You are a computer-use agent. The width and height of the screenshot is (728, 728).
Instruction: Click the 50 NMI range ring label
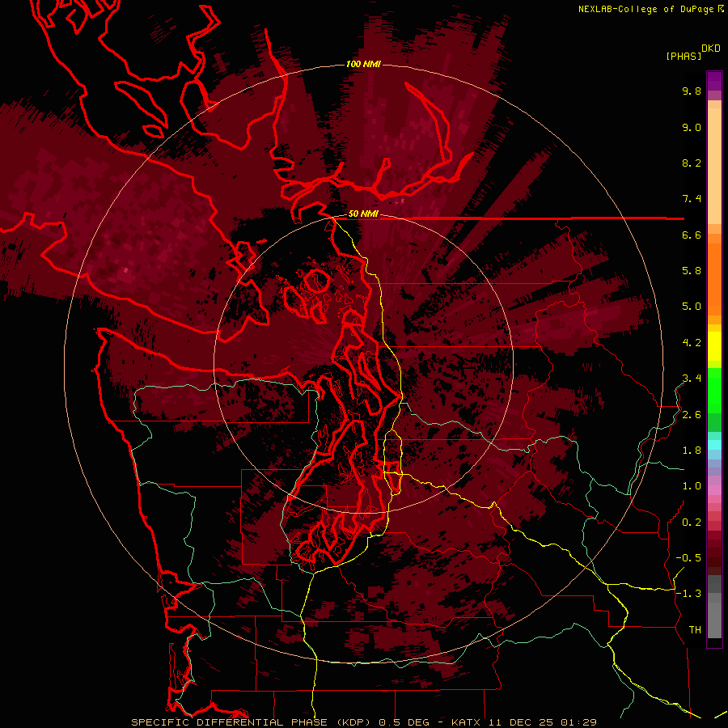[363, 214]
